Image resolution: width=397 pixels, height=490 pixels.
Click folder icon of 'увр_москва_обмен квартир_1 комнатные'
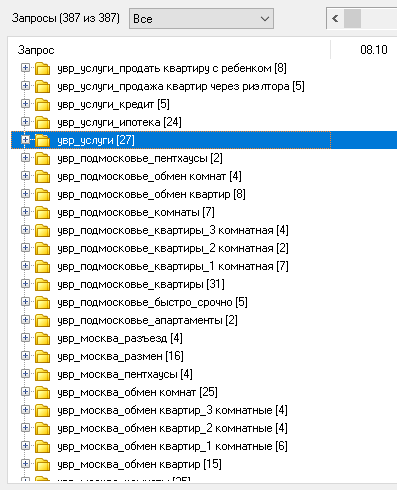(42, 446)
